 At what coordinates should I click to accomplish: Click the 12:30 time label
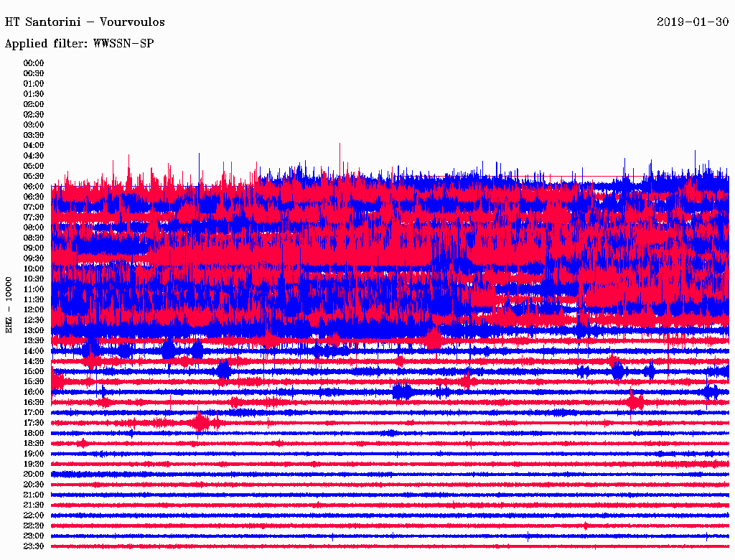click(34, 320)
